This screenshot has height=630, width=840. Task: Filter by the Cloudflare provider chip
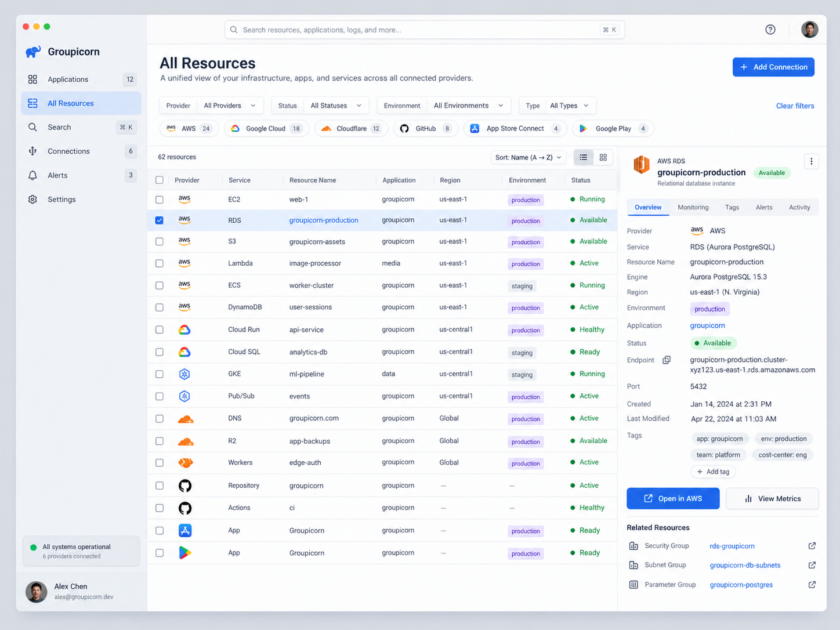pyautogui.click(x=351, y=129)
